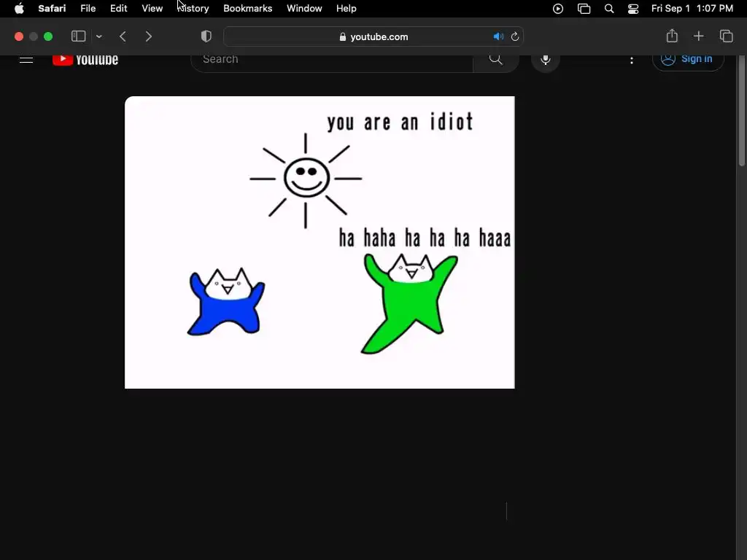Open the Safari application menu

point(52,9)
